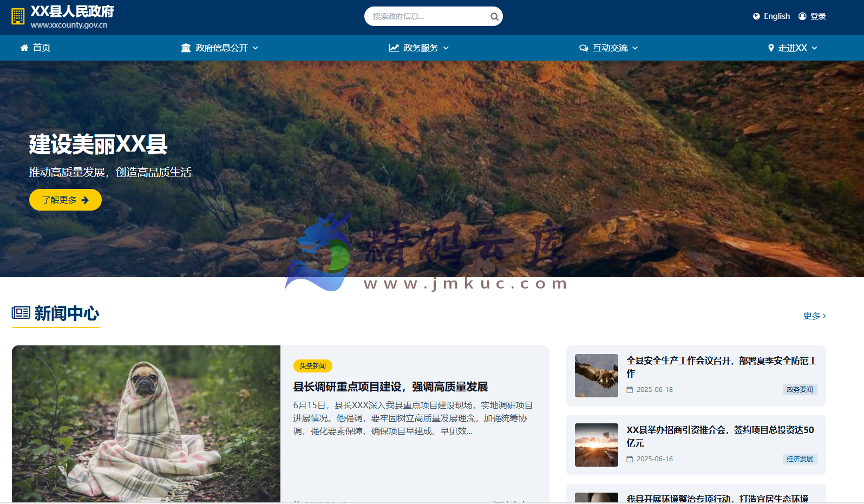The height and width of the screenshot is (504, 864).
Task: Click the 建设美丽XX县 banner title
Action: 98,144
